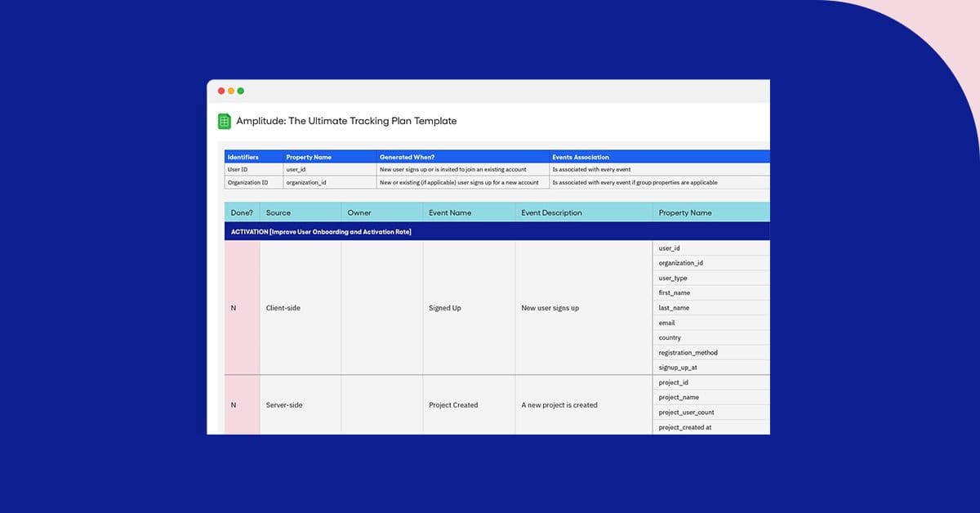Click the red close window dot
The height and width of the screenshot is (513, 980).
pyautogui.click(x=221, y=91)
